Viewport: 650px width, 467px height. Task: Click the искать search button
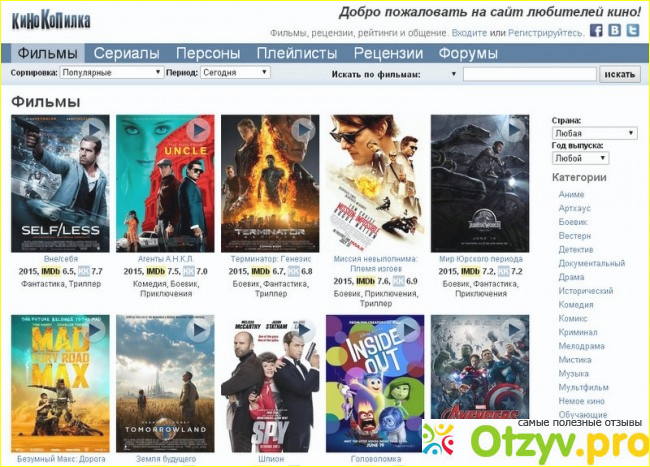pyautogui.click(x=620, y=75)
